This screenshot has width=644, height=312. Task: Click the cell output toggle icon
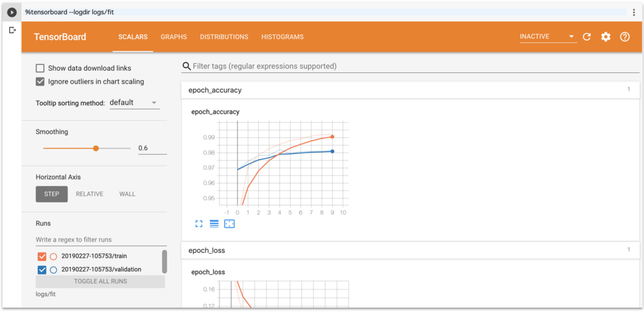point(12,30)
